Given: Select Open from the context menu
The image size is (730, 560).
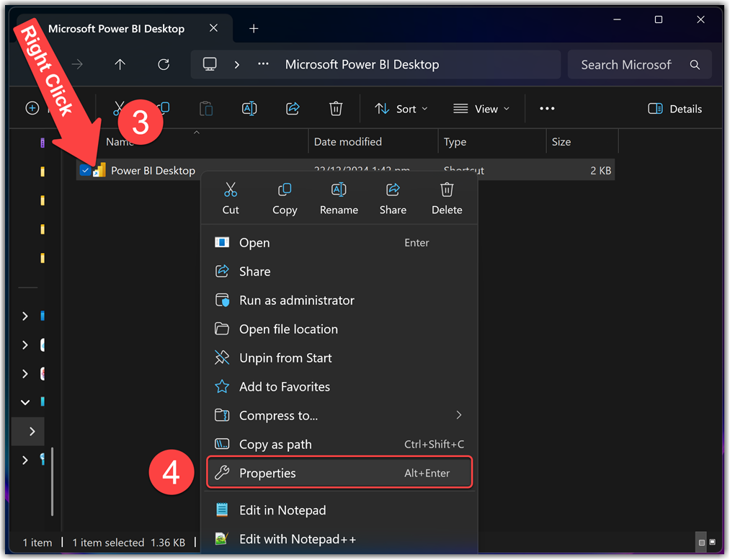Looking at the screenshot, I should tap(339, 243).
